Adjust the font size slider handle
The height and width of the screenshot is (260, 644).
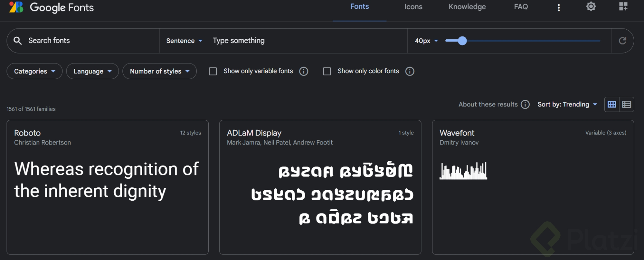point(462,41)
